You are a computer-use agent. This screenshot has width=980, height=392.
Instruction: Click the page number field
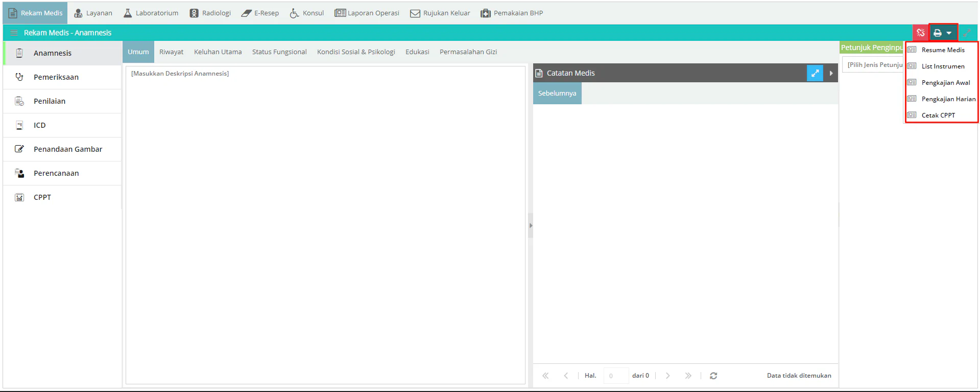coord(615,376)
